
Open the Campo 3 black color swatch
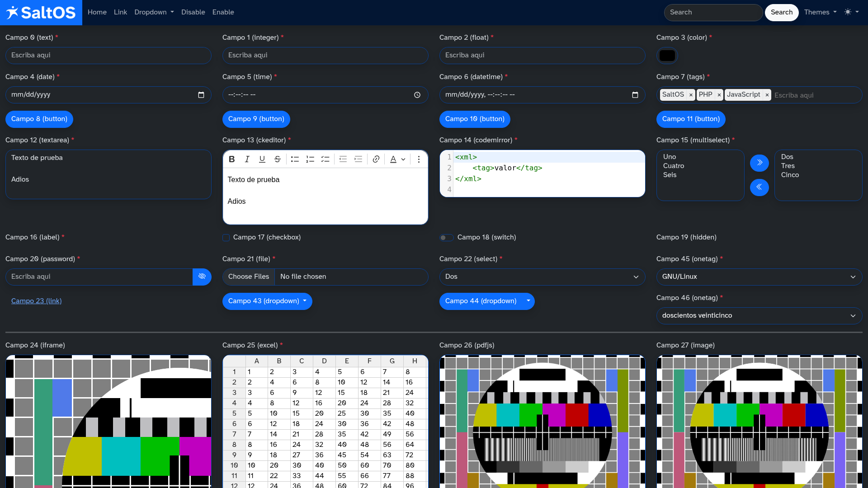[667, 56]
